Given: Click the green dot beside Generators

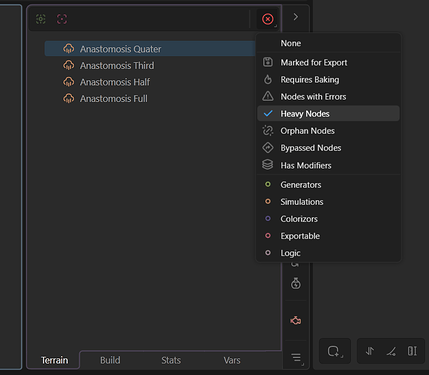Looking at the screenshot, I should (x=268, y=184).
